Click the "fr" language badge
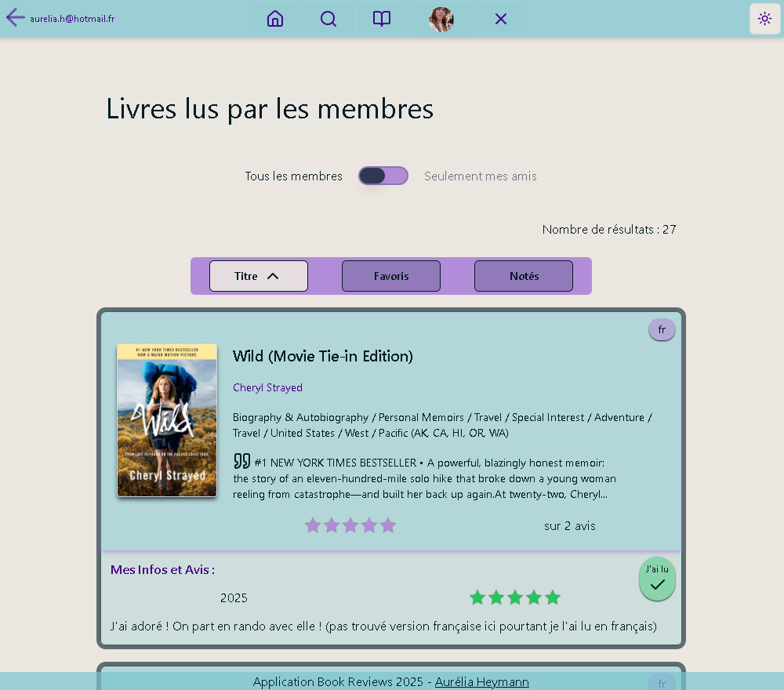Screen dimensions: 784x690 tap(662, 330)
